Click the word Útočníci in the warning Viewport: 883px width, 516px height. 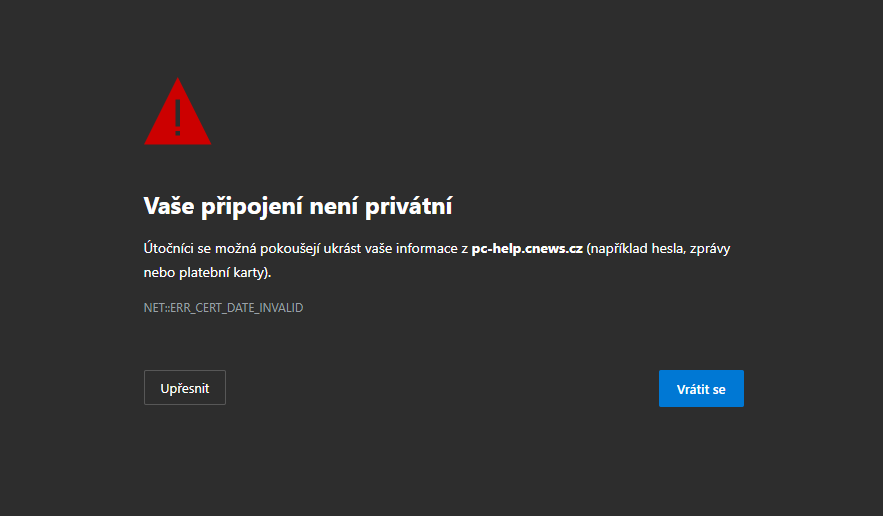tap(170, 248)
